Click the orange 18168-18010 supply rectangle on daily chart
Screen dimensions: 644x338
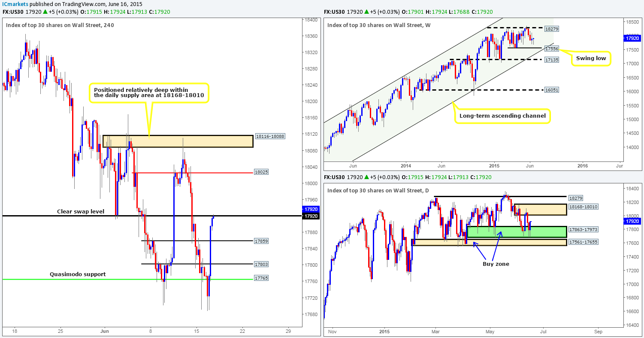(x=540, y=210)
